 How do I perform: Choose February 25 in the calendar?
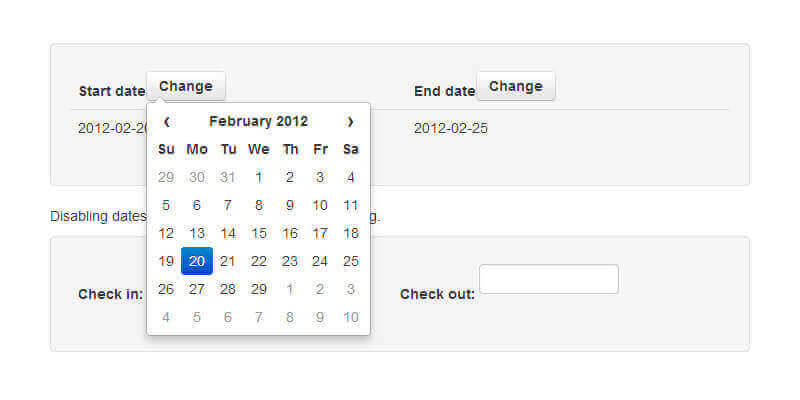(x=351, y=261)
